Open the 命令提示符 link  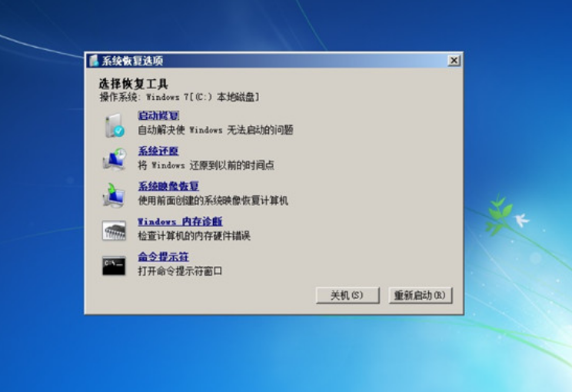pyautogui.click(x=163, y=257)
